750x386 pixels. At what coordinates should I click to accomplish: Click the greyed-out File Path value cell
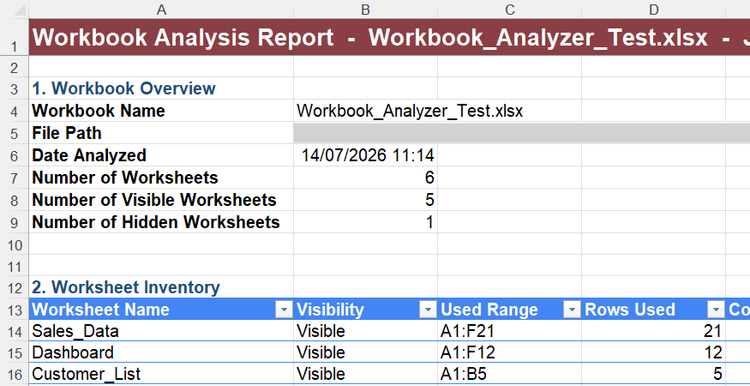point(522,133)
